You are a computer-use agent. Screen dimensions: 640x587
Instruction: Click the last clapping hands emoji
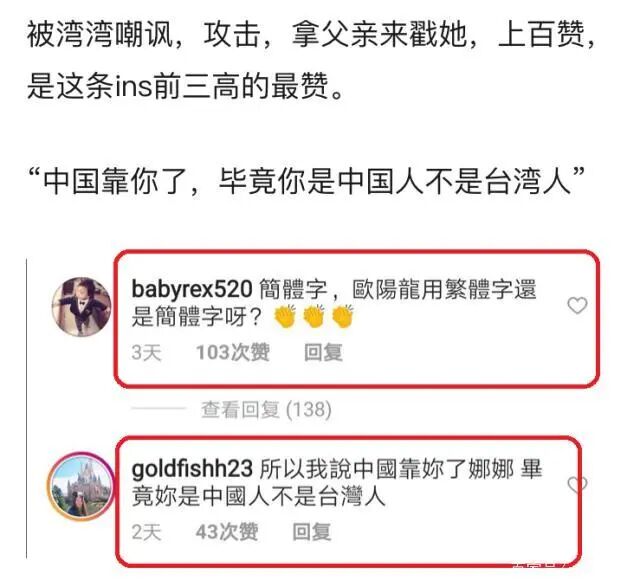(342, 316)
